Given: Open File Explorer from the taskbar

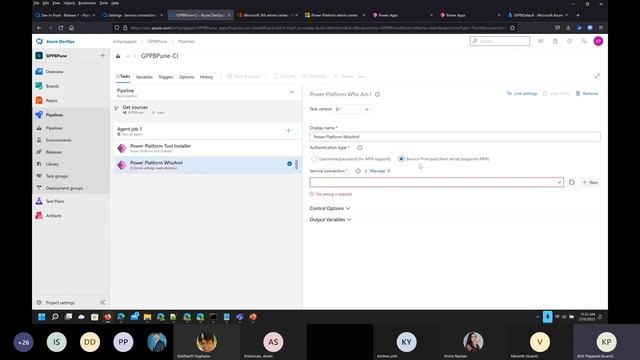Looking at the screenshot, I should coord(147,317).
